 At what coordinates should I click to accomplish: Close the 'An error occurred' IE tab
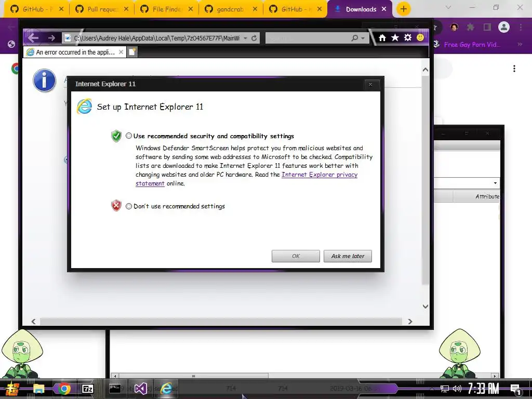(121, 52)
